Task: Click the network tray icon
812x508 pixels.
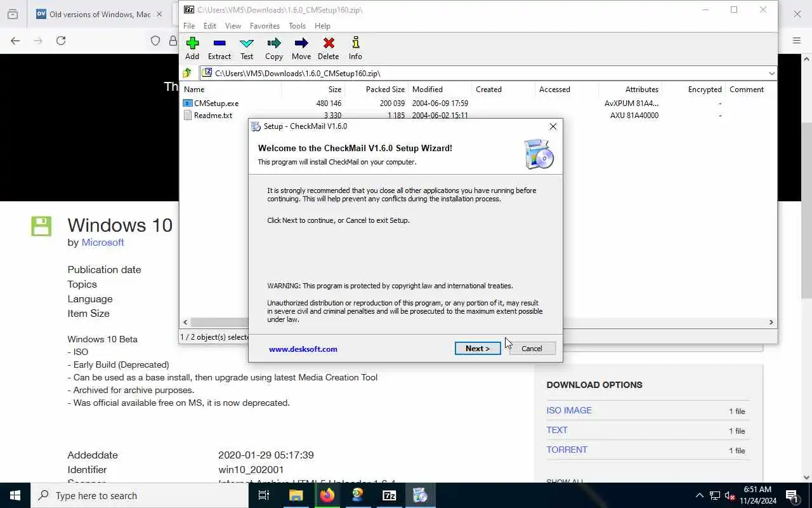Action: coord(715,495)
